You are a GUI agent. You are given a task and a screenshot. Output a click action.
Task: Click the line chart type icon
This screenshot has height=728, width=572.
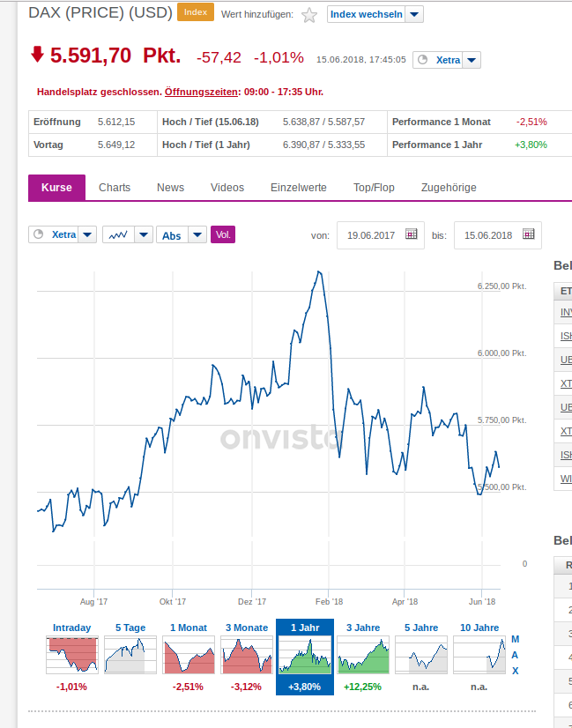(x=119, y=235)
